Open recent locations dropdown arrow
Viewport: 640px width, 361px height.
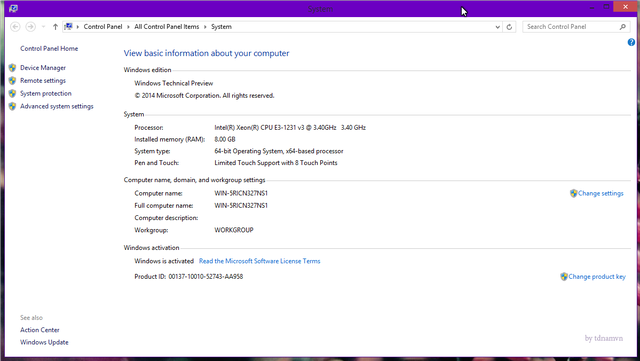43,27
